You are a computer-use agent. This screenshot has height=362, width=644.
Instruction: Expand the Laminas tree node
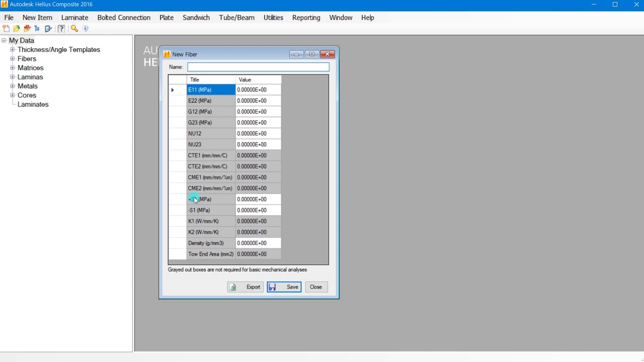(x=13, y=77)
